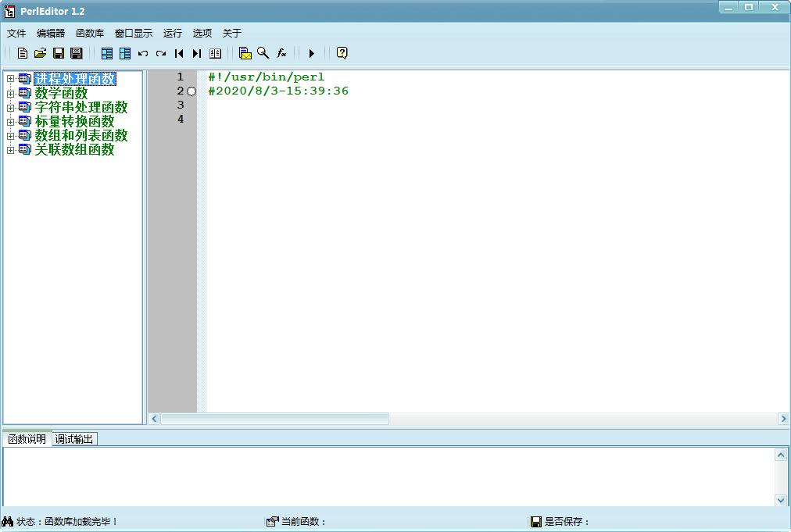Jump to start with skip-back icon
Image resolution: width=791 pixels, height=532 pixels.
click(179, 53)
